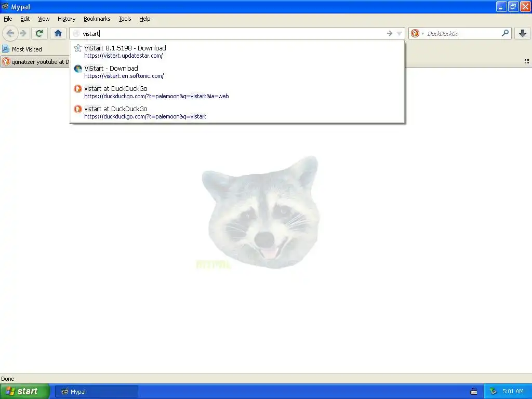Open the tab groups grid icon

pos(527,61)
